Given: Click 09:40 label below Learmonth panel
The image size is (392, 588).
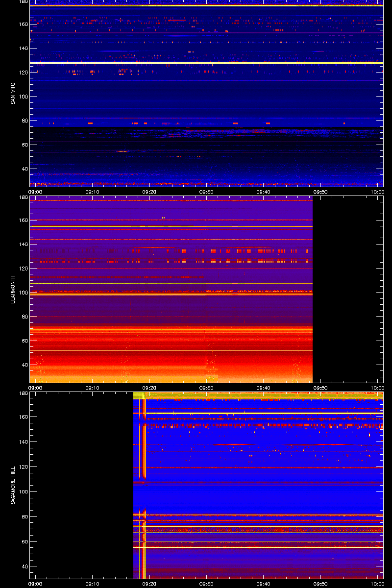Looking at the screenshot, I should [x=264, y=388].
